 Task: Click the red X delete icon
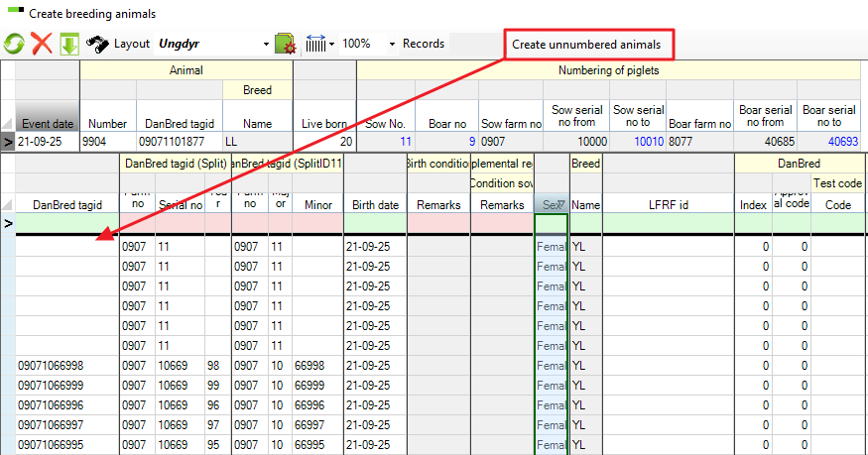42,44
